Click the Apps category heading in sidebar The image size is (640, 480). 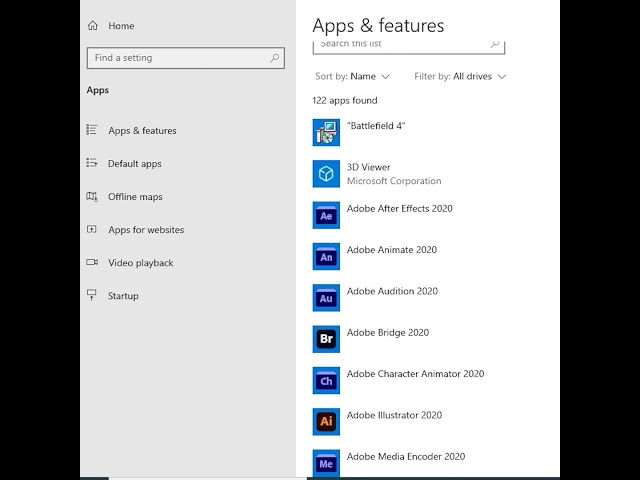[x=98, y=90]
